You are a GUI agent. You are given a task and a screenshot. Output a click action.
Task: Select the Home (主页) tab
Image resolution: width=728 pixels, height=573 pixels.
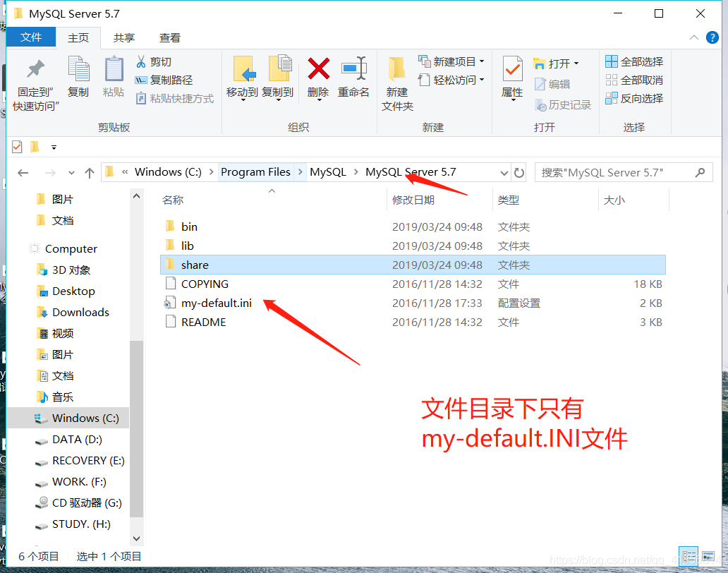(x=78, y=38)
